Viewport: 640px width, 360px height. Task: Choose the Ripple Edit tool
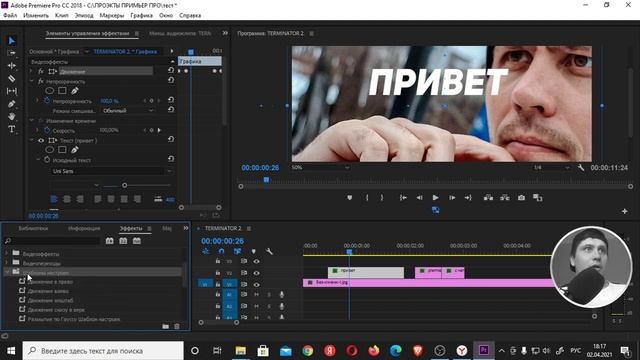point(11,66)
